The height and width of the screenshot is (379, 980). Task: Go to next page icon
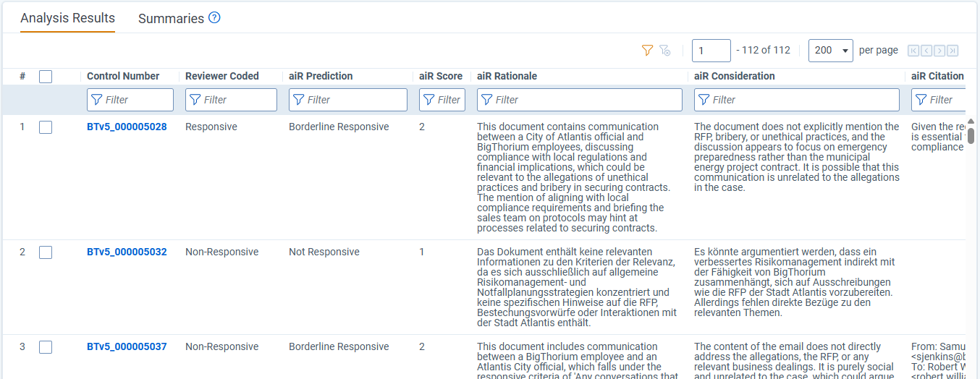(x=939, y=51)
